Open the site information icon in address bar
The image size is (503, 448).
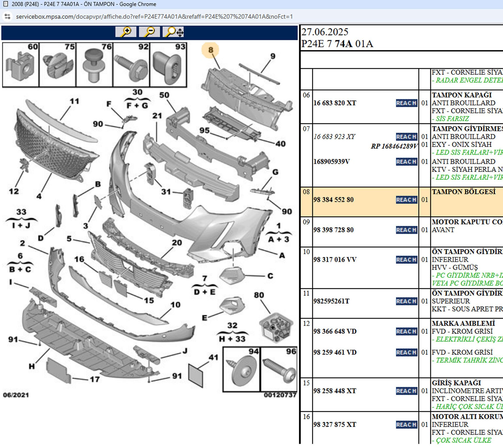coord(8,17)
